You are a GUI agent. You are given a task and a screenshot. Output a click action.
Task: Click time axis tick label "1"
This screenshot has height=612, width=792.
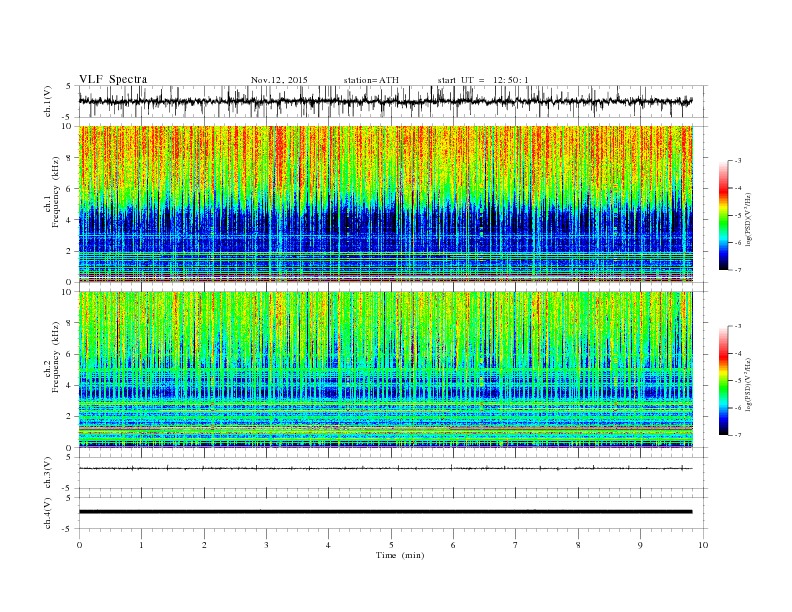pyautogui.click(x=141, y=545)
